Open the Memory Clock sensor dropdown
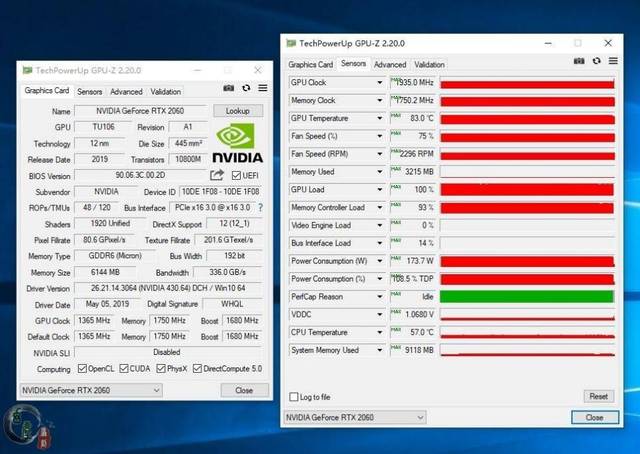 point(380,100)
